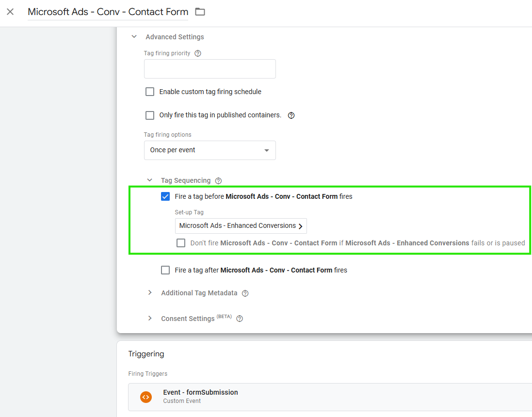Click the Tag firing priority input field

(210, 69)
